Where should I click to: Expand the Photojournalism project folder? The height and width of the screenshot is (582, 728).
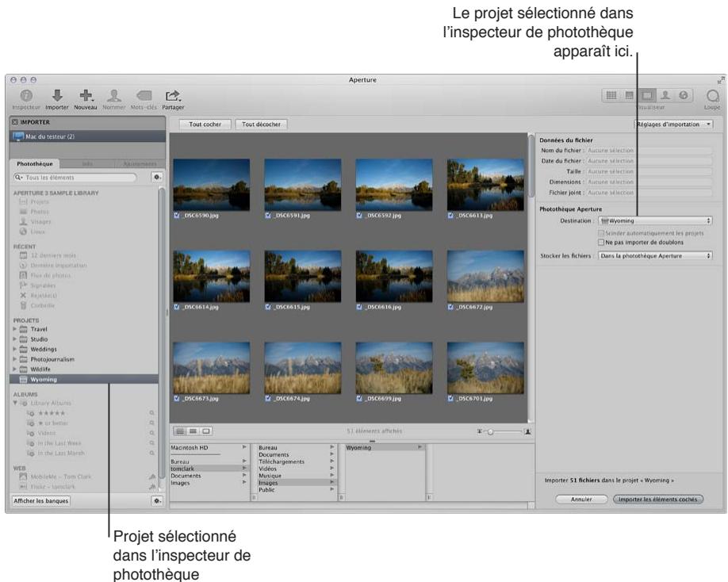pos(15,359)
